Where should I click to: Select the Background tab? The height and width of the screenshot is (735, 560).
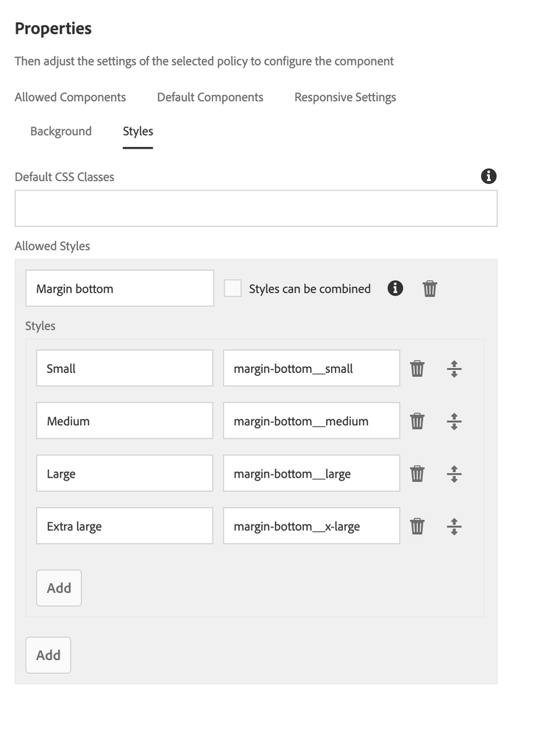(61, 131)
